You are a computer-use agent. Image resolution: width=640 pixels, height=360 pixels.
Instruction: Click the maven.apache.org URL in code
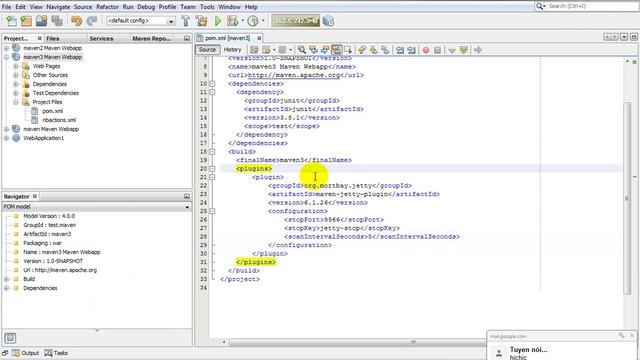click(294, 75)
